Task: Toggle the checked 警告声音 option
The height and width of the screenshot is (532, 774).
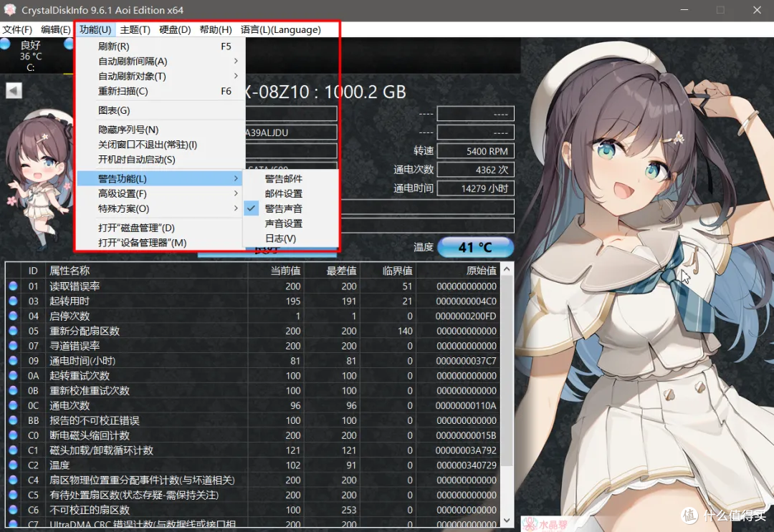Action: (x=291, y=208)
